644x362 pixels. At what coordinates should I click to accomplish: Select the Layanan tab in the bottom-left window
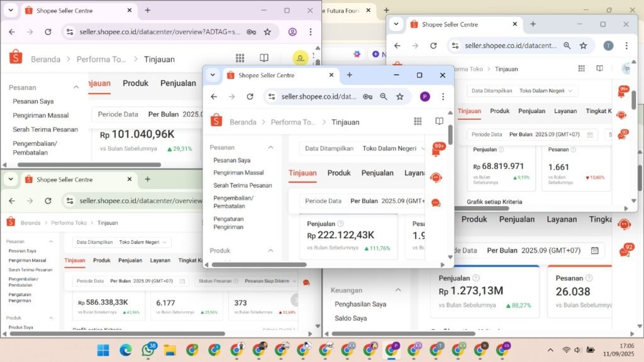[x=160, y=260]
